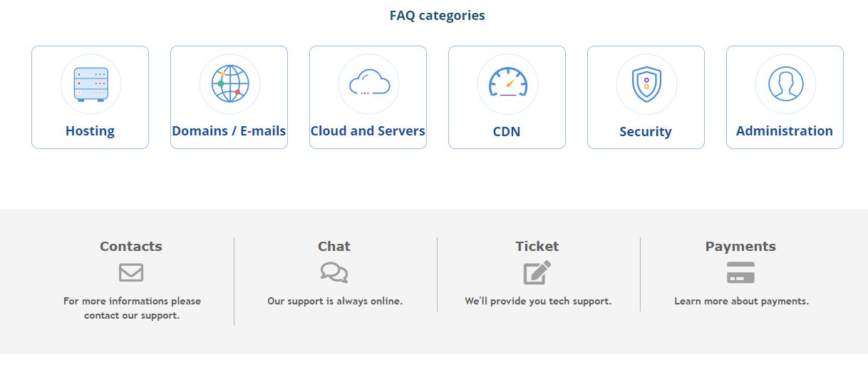This screenshot has height=365, width=868.
Task: Click the Domains / E-mails globe icon
Action: pyautogui.click(x=229, y=84)
